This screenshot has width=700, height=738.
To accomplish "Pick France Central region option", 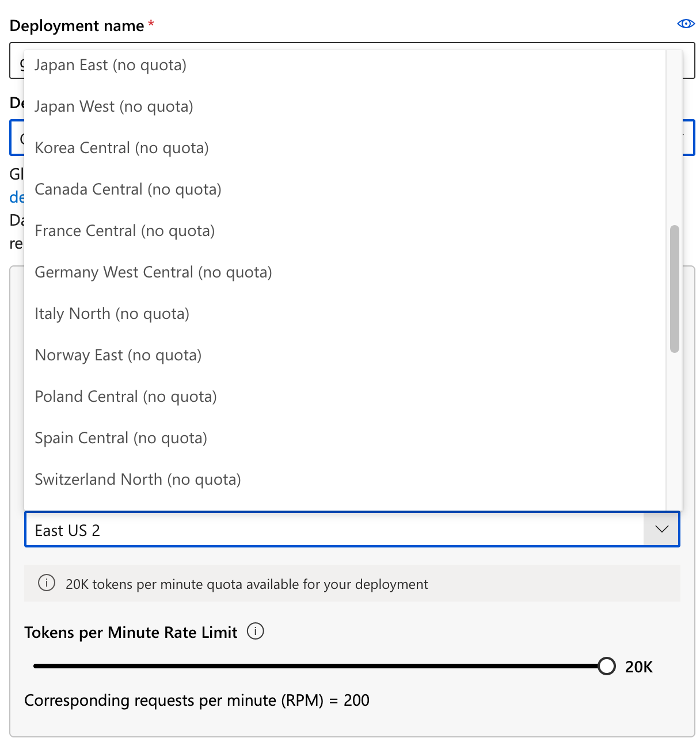I will 345,231.
